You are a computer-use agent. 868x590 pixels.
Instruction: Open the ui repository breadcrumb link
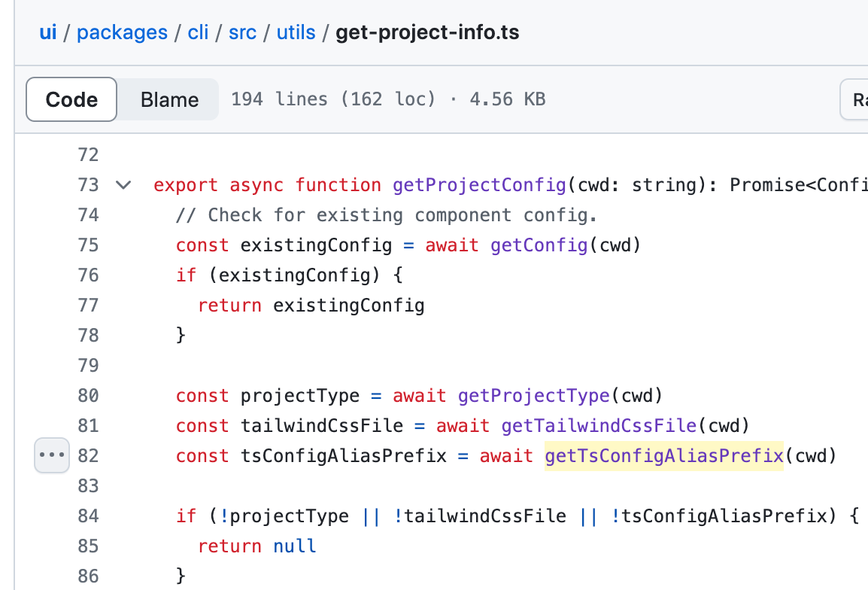[x=47, y=32]
